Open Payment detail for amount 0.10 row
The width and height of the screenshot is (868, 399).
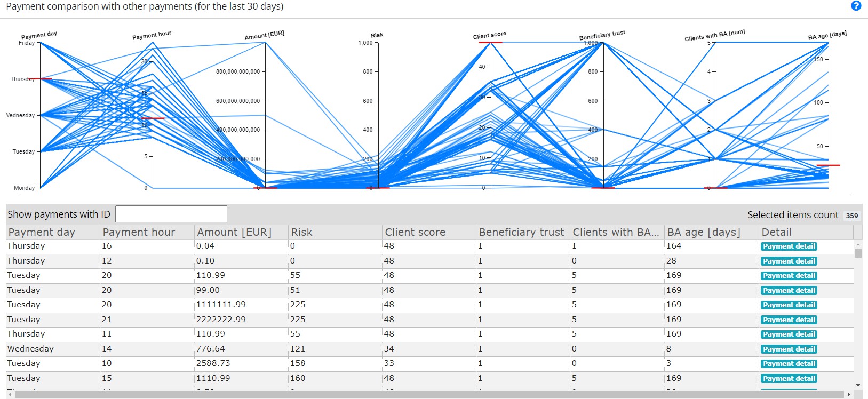789,261
